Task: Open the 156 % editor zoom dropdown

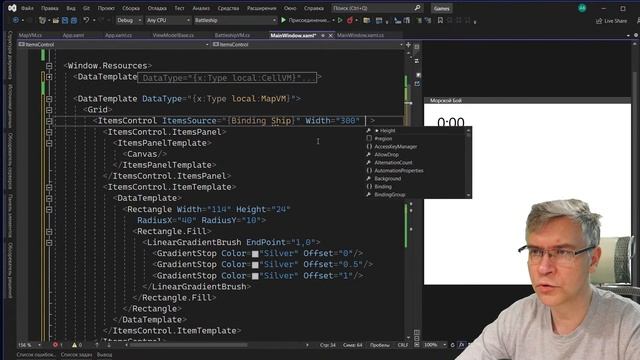Action: coord(29,345)
